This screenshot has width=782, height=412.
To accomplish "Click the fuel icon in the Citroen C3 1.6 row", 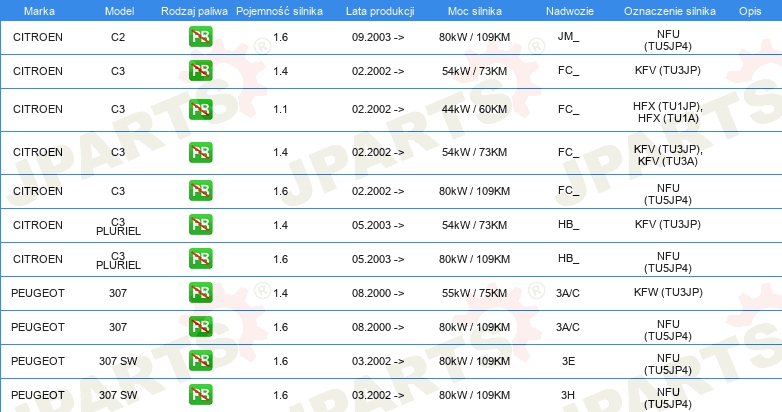I will click(x=200, y=191).
